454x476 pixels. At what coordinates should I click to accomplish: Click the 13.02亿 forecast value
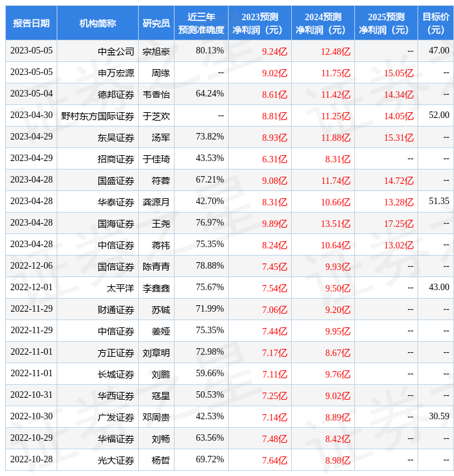[x=399, y=245]
